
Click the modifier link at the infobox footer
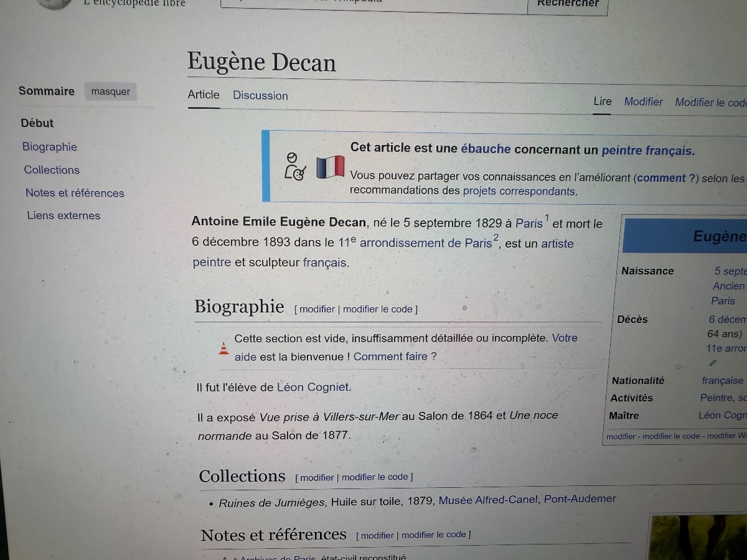coord(621,436)
